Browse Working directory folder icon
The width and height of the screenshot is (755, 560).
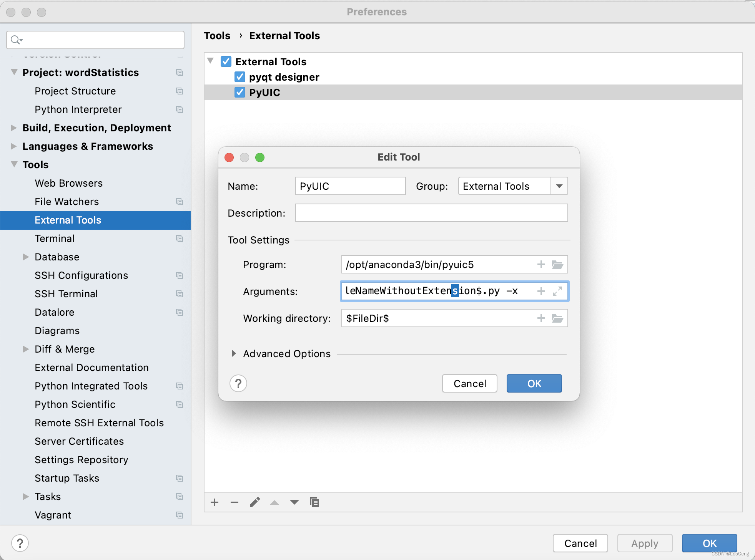[x=557, y=318]
